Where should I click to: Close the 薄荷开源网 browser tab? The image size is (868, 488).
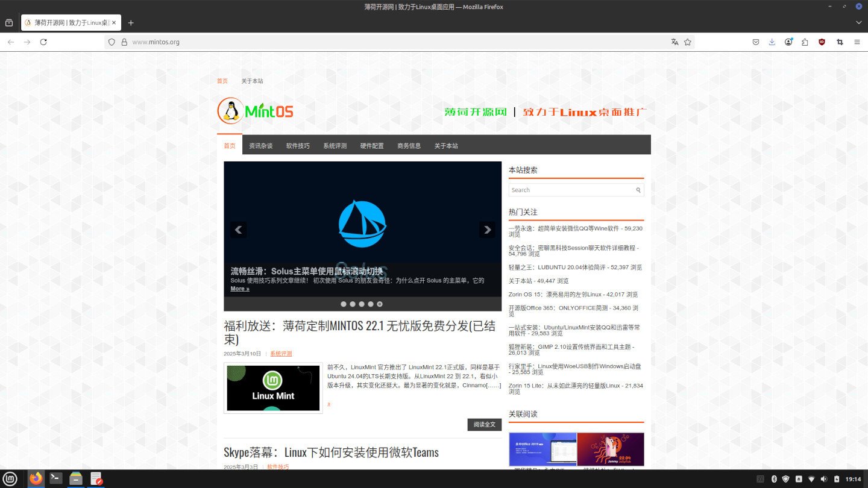tap(114, 23)
